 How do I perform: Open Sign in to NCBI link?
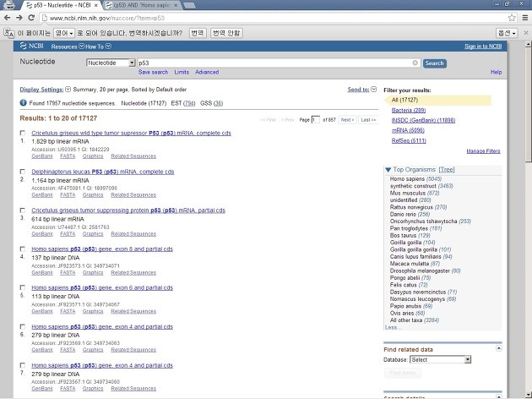(483, 46)
